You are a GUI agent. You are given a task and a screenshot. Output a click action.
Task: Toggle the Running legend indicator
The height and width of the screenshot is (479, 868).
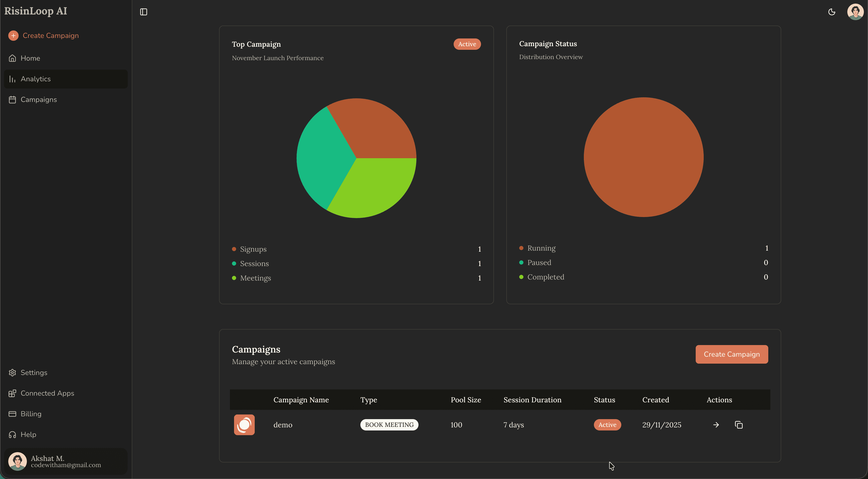pyautogui.click(x=521, y=248)
